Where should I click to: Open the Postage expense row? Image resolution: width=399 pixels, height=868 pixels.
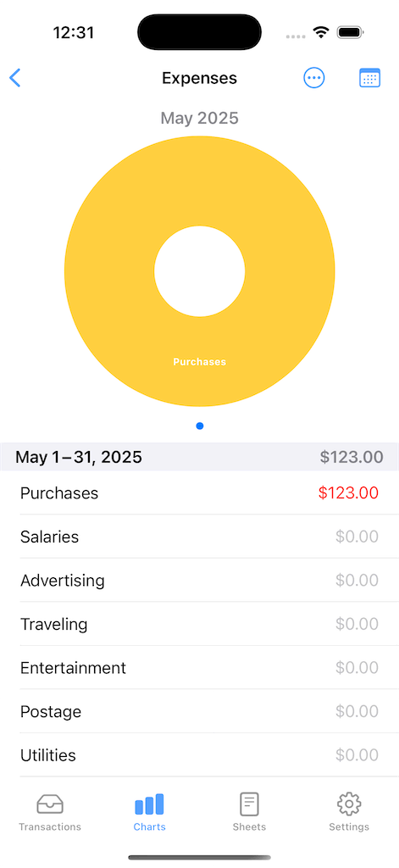pos(199,711)
